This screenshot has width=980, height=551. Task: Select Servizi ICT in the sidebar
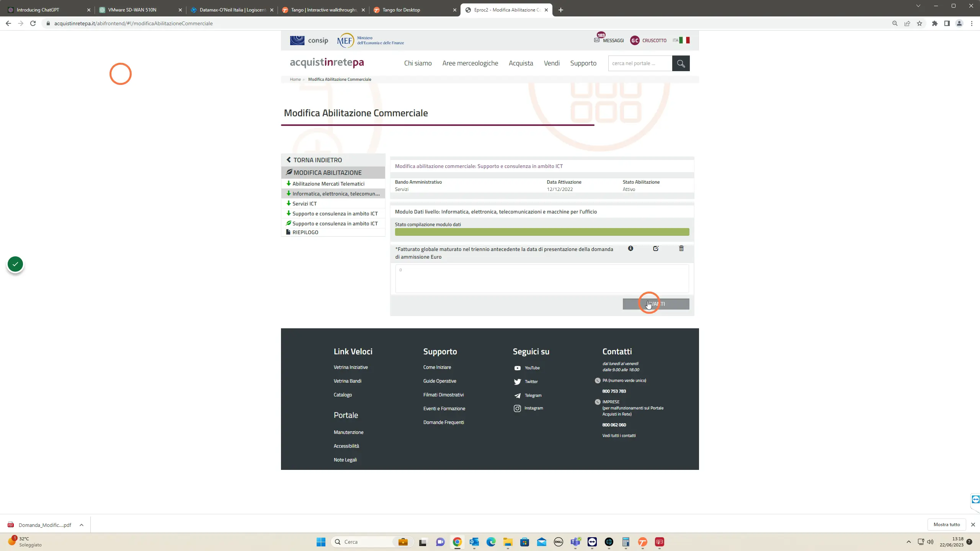(333, 204)
